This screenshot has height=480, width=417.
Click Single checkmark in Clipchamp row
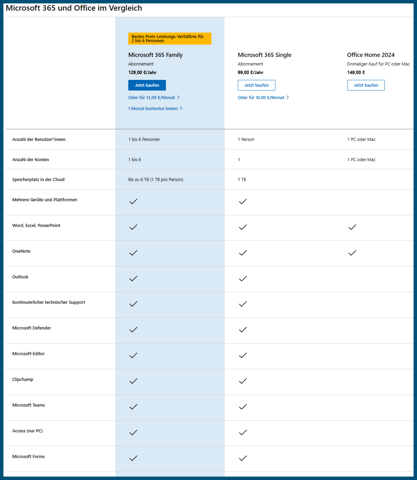(x=243, y=381)
